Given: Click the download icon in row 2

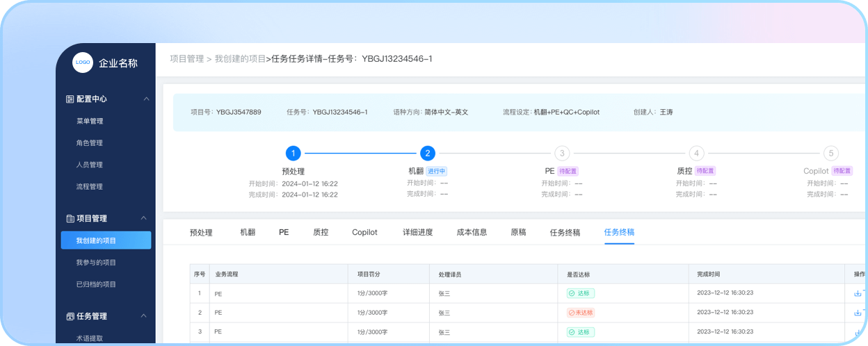Looking at the screenshot, I should 858,313.
